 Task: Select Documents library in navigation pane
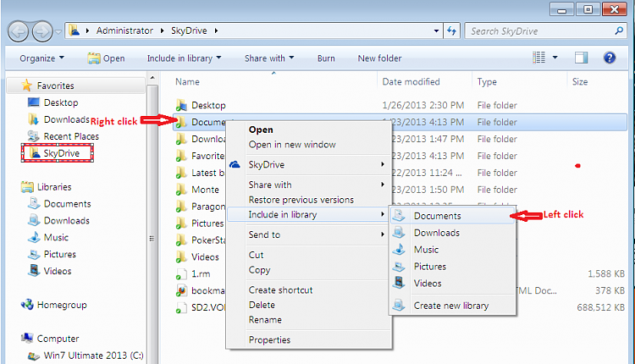point(59,204)
